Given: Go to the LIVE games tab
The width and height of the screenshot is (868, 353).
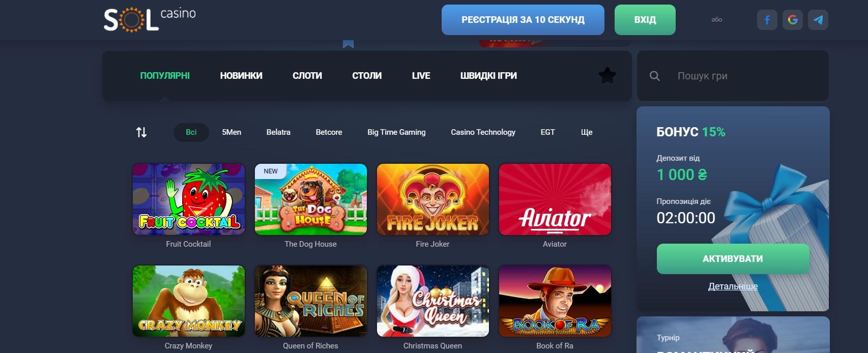Looking at the screenshot, I should [421, 76].
